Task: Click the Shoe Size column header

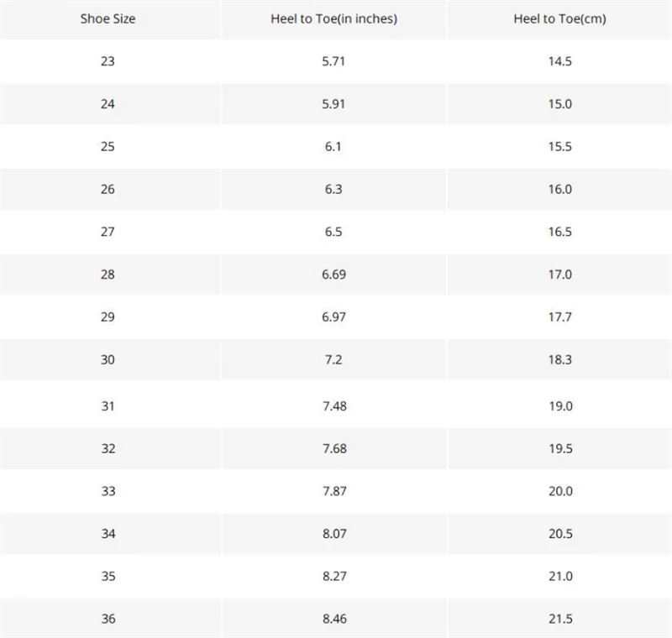Action: pyautogui.click(x=108, y=18)
